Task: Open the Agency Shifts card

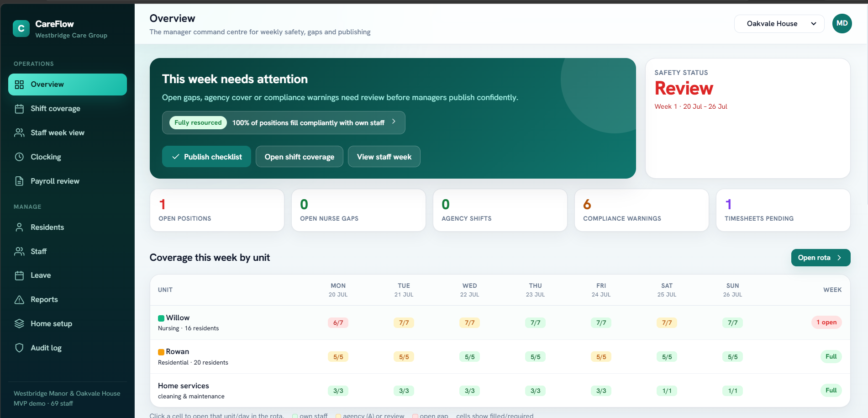Action: tap(500, 210)
